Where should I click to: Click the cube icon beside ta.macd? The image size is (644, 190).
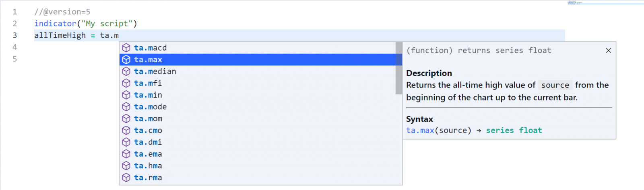click(126, 48)
